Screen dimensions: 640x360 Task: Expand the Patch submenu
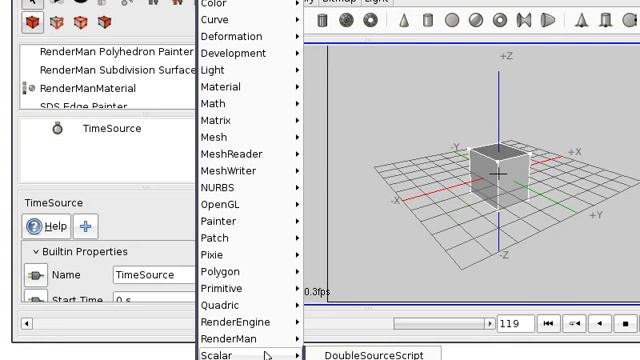[x=250, y=238]
